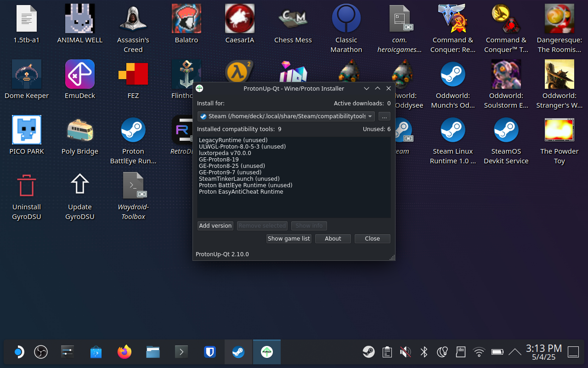Select the 1.5tb-a1 file icon
The image size is (588, 368).
click(27, 18)
